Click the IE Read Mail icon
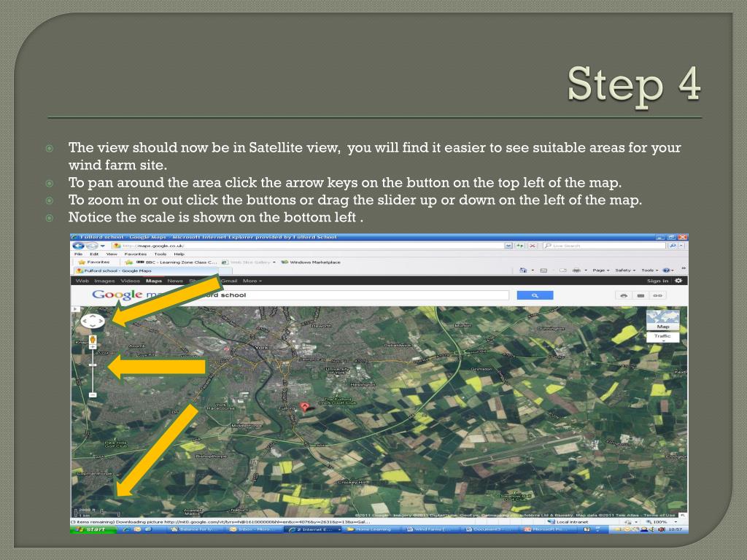Image resolution: width=747 pixels, height=560 pixels. (562, 270)
